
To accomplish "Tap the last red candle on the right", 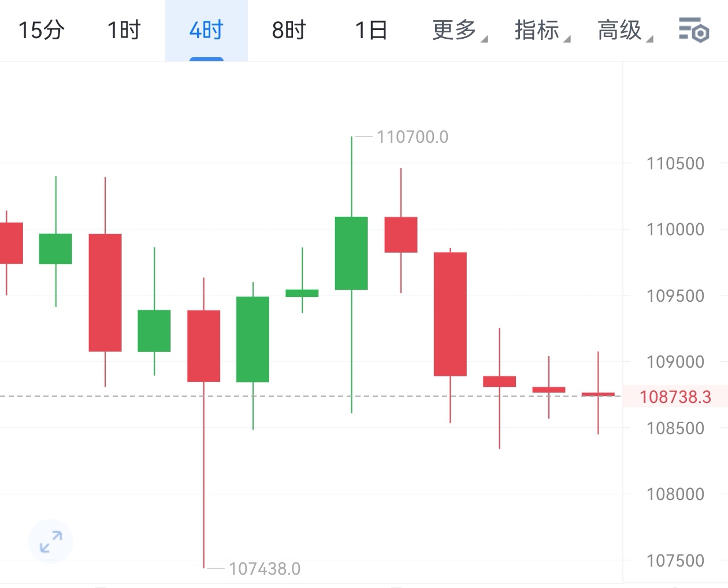I will [x=598, y=394].
